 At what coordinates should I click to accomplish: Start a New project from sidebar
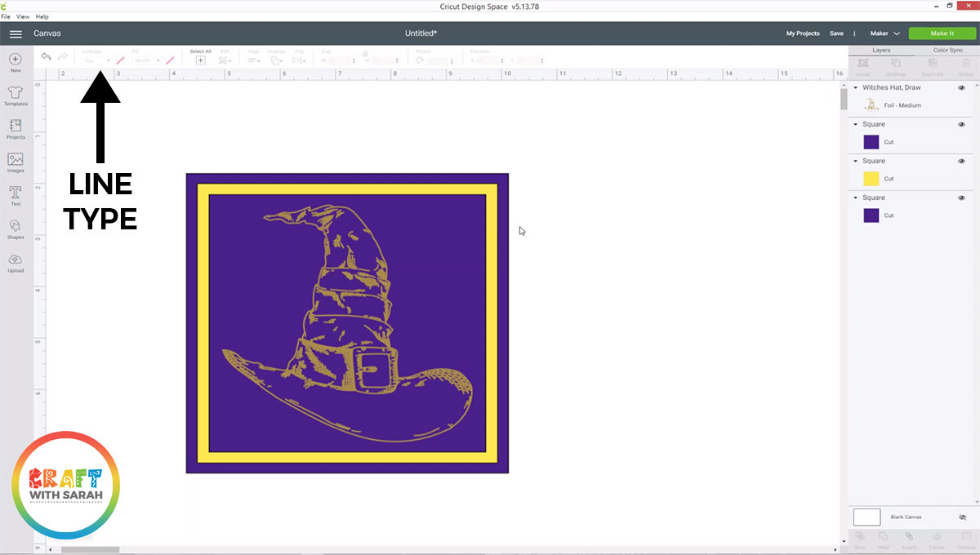click(15, 63)
